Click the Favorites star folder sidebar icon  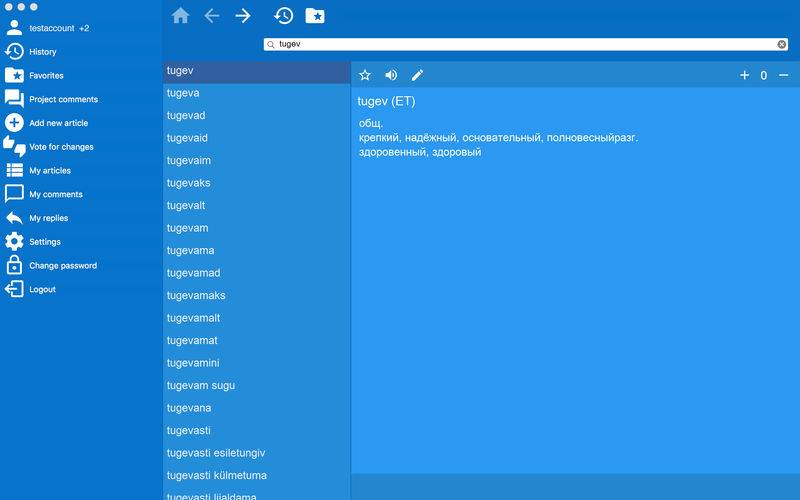[x=14, y=75]
